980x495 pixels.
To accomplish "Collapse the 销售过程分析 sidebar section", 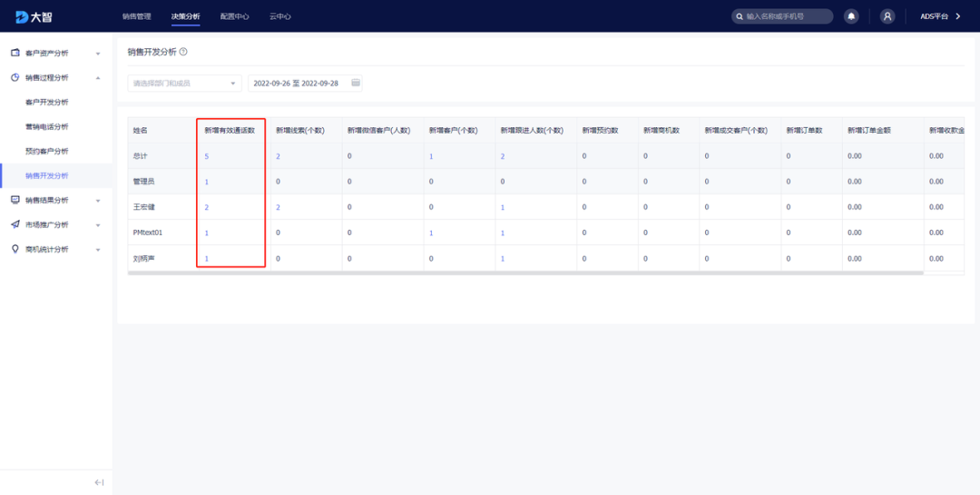I will pos(97,78).
